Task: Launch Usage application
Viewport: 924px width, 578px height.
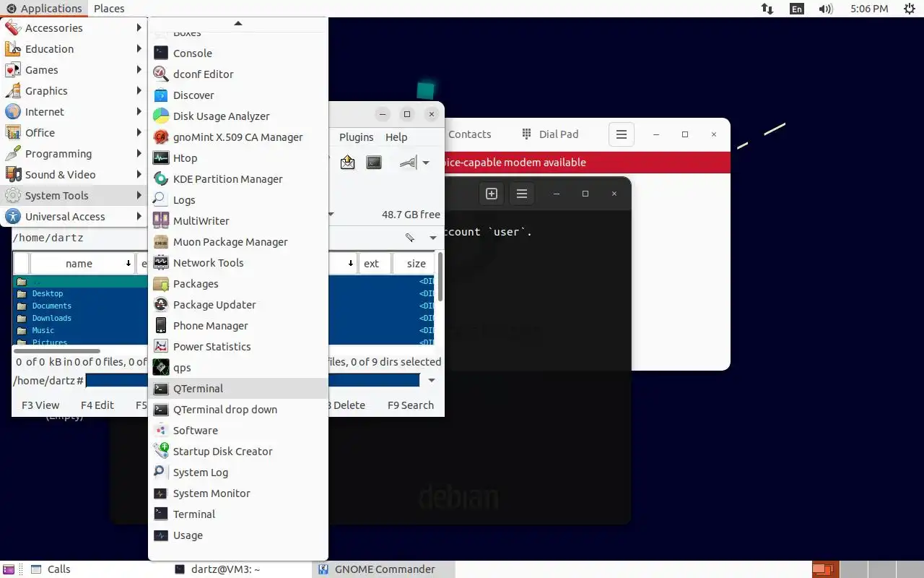Action: [238, 535]
